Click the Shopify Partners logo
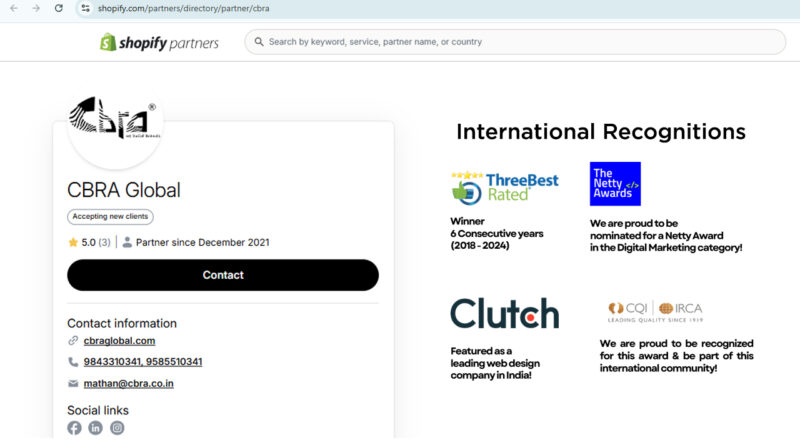Image resolution: width=800 pixels, height=445 pixels. (158, 42)
